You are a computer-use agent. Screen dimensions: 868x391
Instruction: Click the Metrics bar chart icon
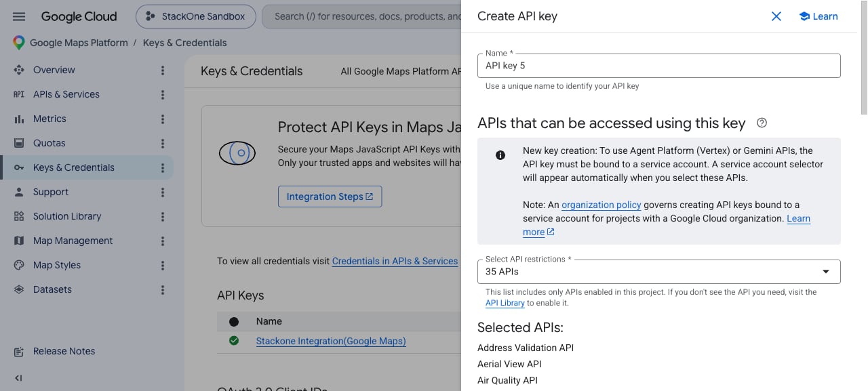[x=19, y=119]
